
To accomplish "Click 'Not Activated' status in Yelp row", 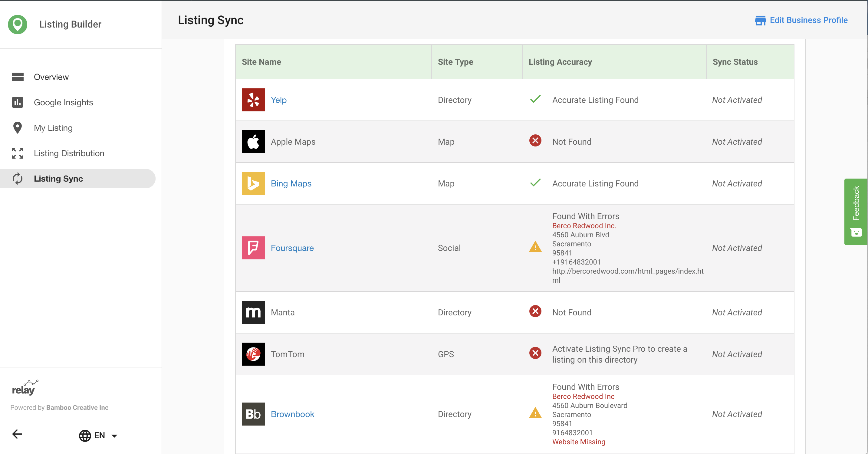I will [x=737, y=100].
